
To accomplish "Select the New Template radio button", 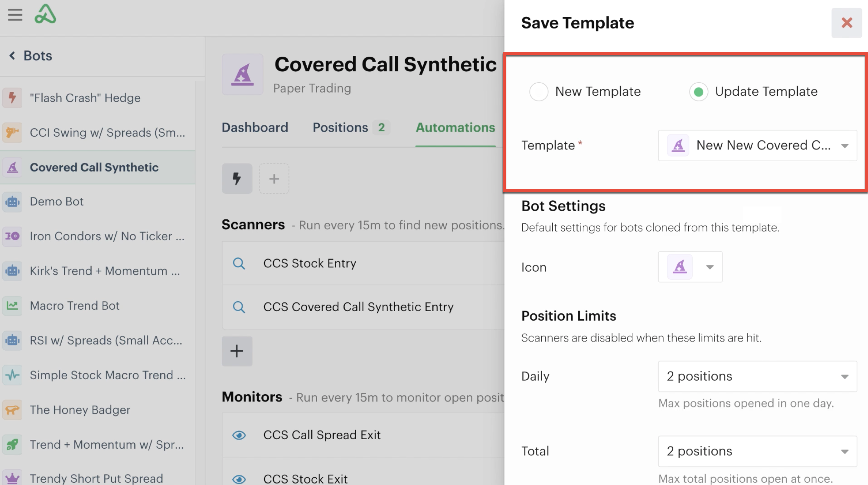I will click(538, 91).
